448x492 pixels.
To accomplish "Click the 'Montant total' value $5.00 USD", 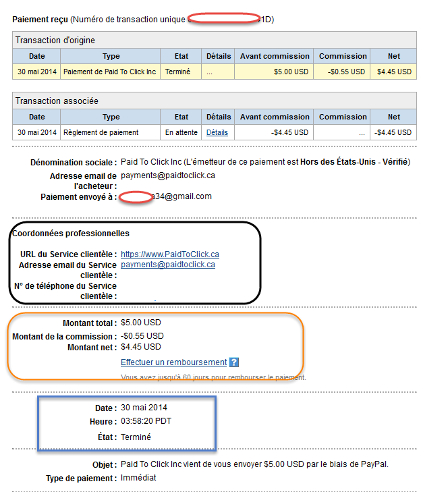I will pos(141,323).
